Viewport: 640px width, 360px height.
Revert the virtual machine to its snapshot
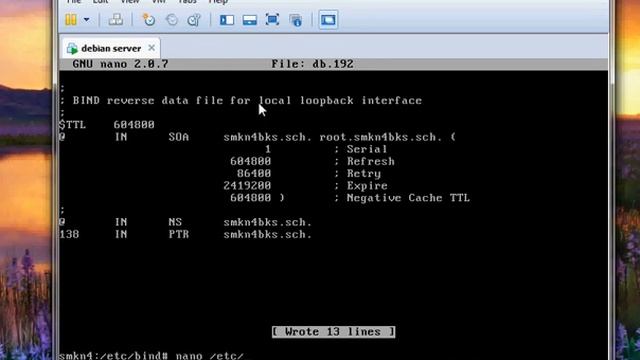tap(171, 20)
